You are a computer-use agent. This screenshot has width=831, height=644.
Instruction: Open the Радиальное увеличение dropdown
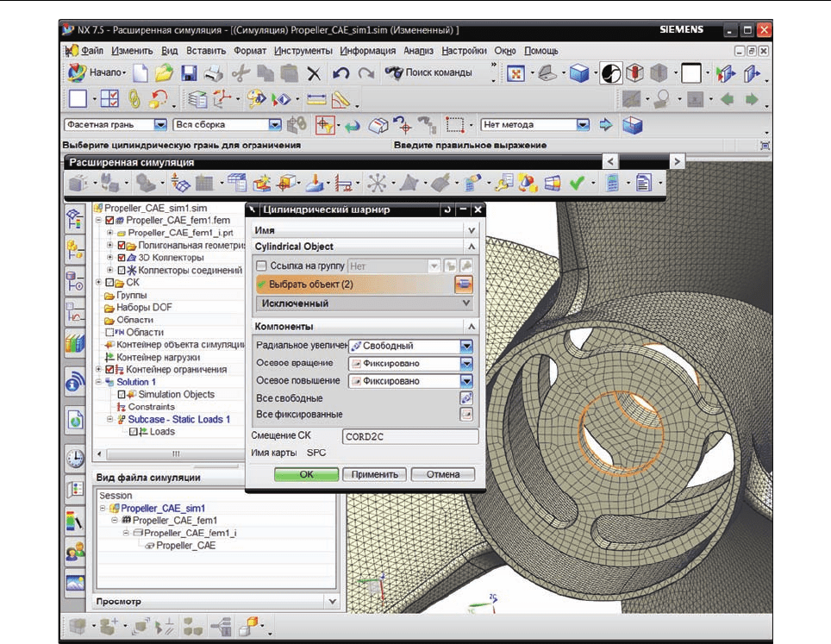465,346
